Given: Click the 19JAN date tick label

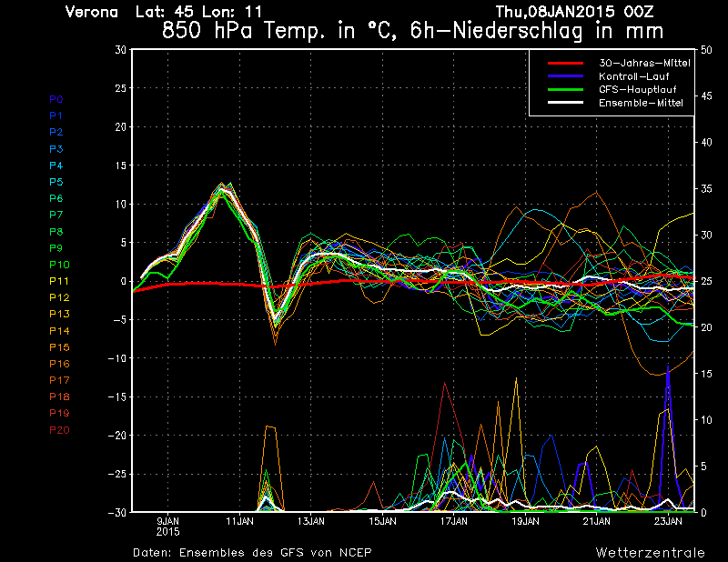Looking at the screenshot, I should 525,521.
